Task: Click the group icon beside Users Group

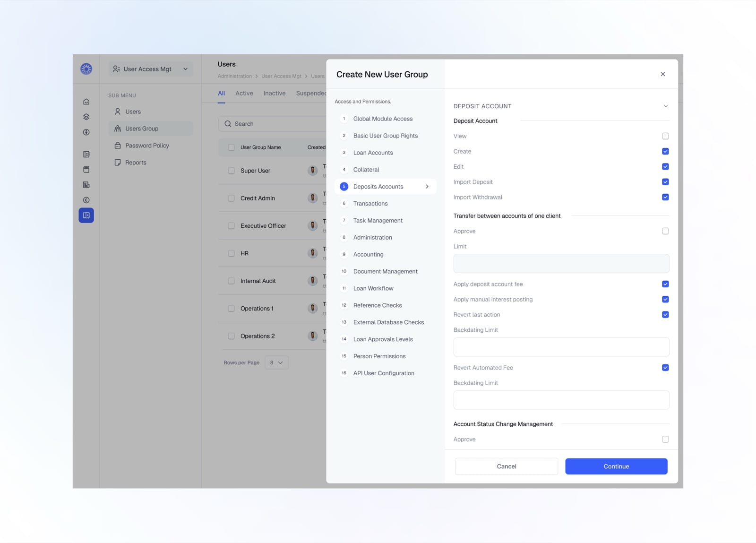Action: pyautogui.click(x=118, y=129)
